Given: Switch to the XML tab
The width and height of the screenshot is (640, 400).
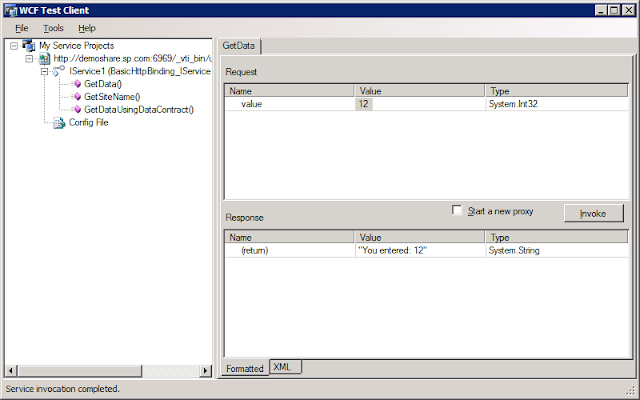Looking at the screenshot, I should pyautogui.click(x=283, y=367).
